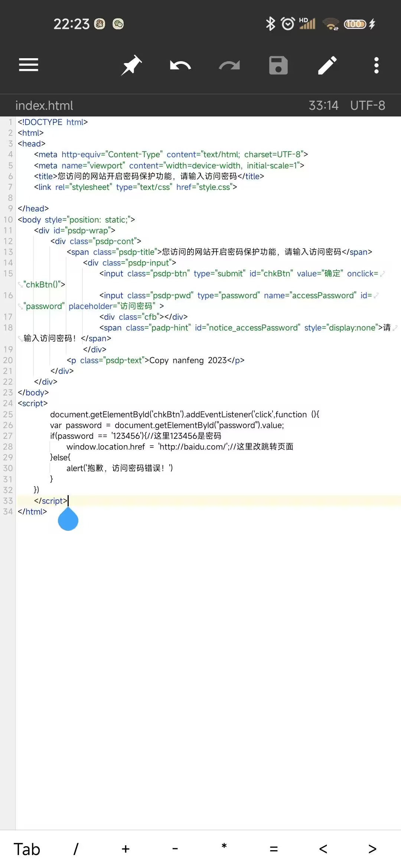Open the three-dot overflow menu
Screen dimensions: 401x868
pyautogui.click(x=376, y=65)
